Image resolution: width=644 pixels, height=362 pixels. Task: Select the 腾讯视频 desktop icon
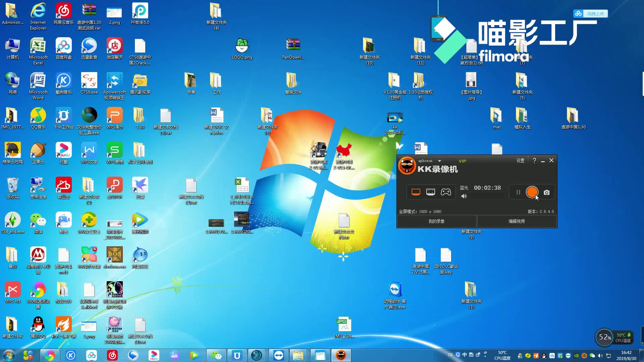coord(140,223)
